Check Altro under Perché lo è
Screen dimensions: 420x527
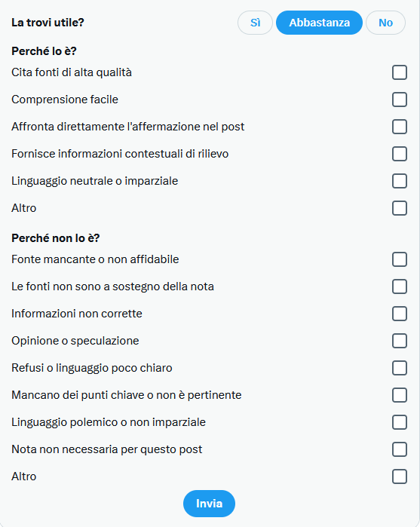400,208
